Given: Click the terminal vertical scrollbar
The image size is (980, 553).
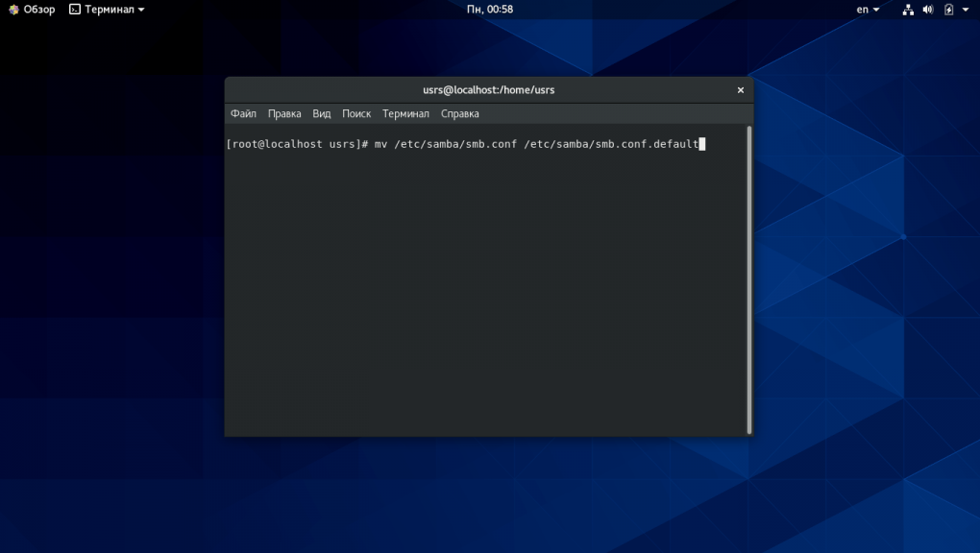Looking at the screenshot, I should coord(748,278).
